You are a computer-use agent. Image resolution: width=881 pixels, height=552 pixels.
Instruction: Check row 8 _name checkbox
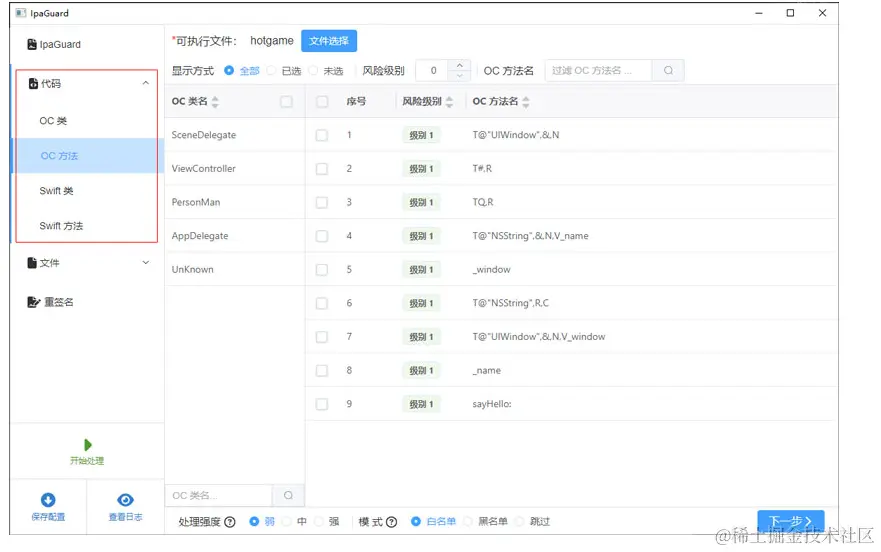[x=322, y=370]
